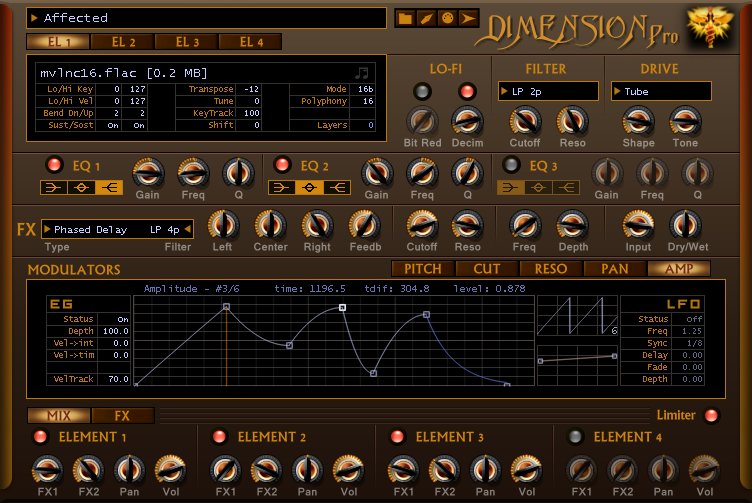Mute Element 2 with its LED
Viewport: 752px width, 503px height.
(x=219, y=436)
